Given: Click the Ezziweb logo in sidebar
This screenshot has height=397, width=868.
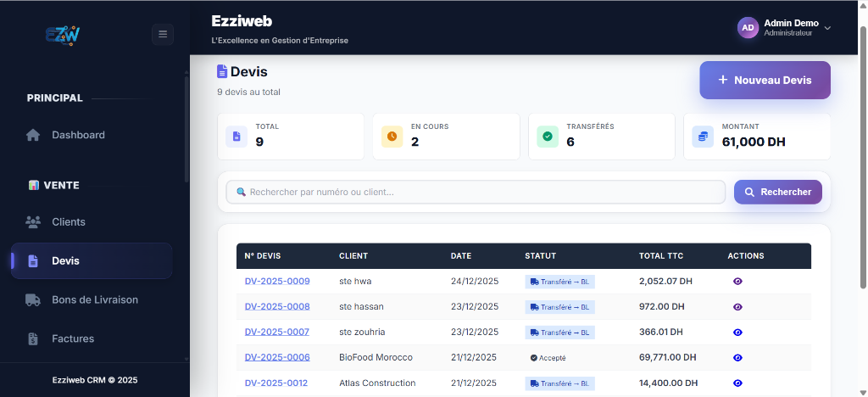Looking at the screenshot, I should coord(63,35).
